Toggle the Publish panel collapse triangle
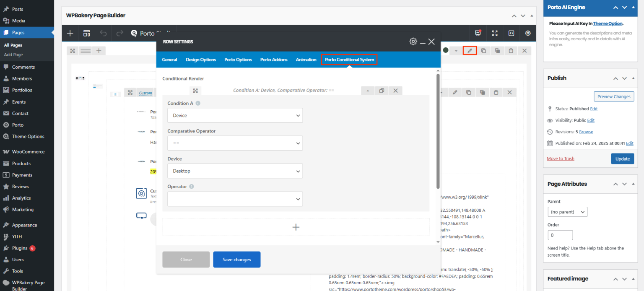Screen dimensions: 644x291 tap(634, 78)
